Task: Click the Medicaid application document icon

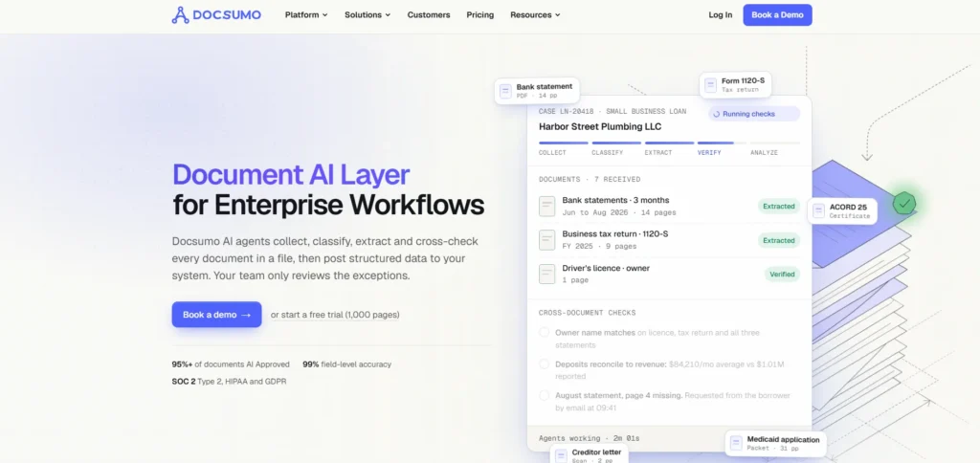Action: (736, 444)
